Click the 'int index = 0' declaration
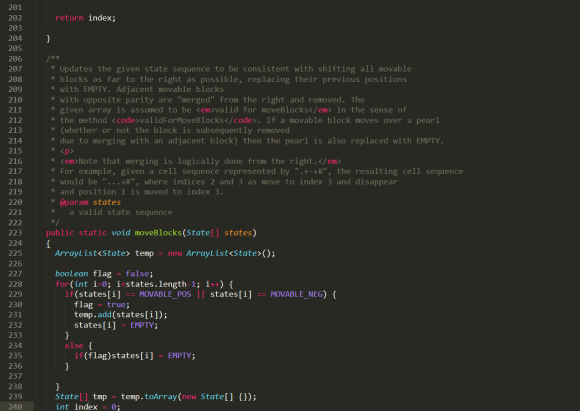 coord(88,407)
